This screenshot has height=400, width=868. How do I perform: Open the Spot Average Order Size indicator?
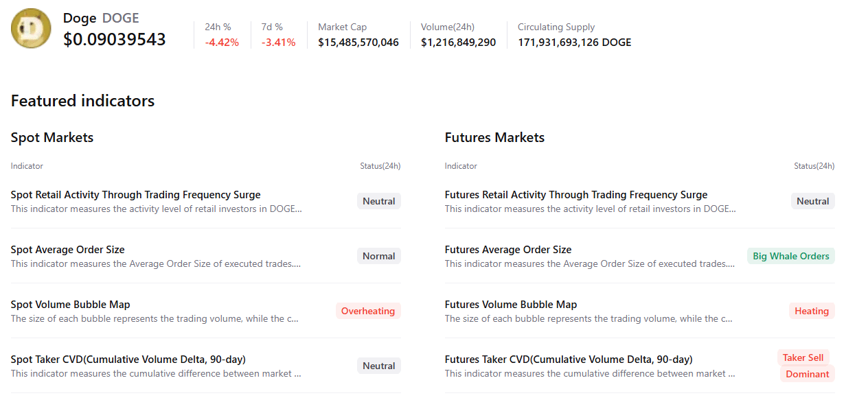[68, 250]
